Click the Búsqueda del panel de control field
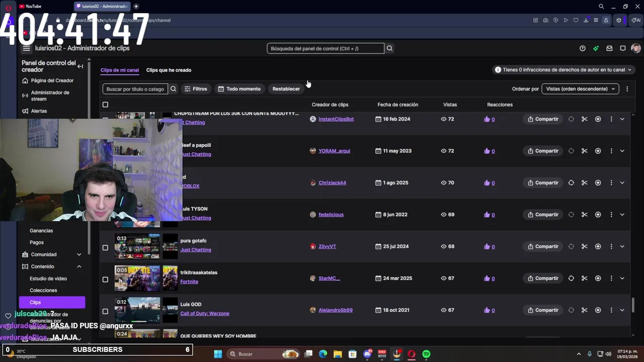644x362 pixels. click(326, 48)
